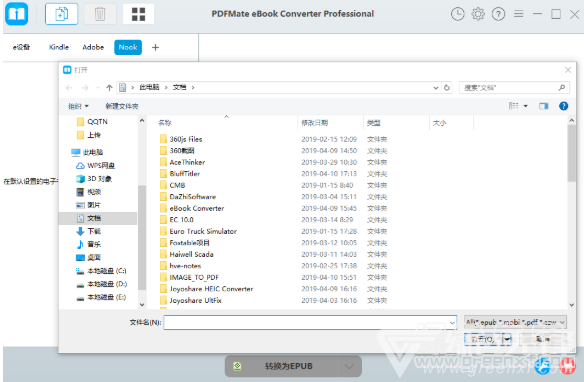This screenshot has width=584, height=382.
Task: Go forward in the file dialog
Action: (x=85, y=88)
